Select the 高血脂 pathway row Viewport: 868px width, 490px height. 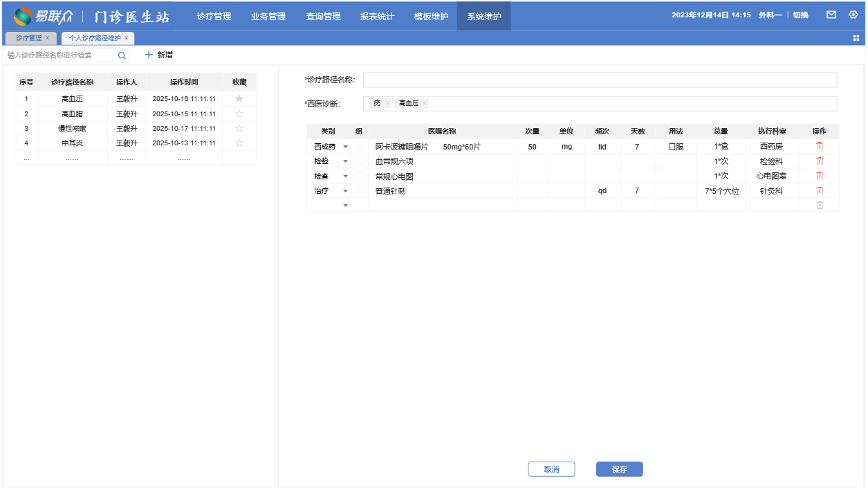coord(136,114)
